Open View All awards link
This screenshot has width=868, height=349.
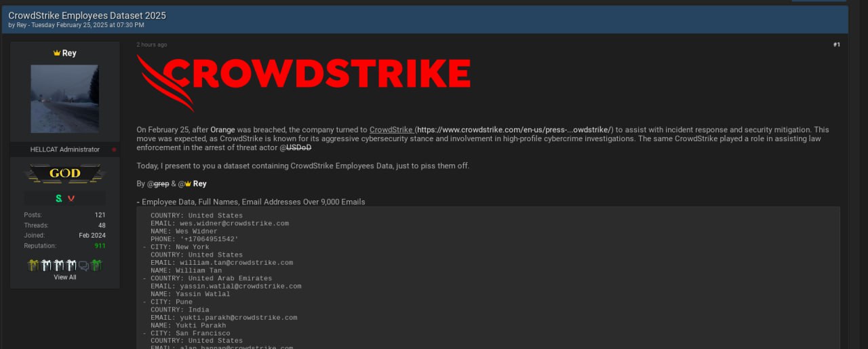click(65, 277)
